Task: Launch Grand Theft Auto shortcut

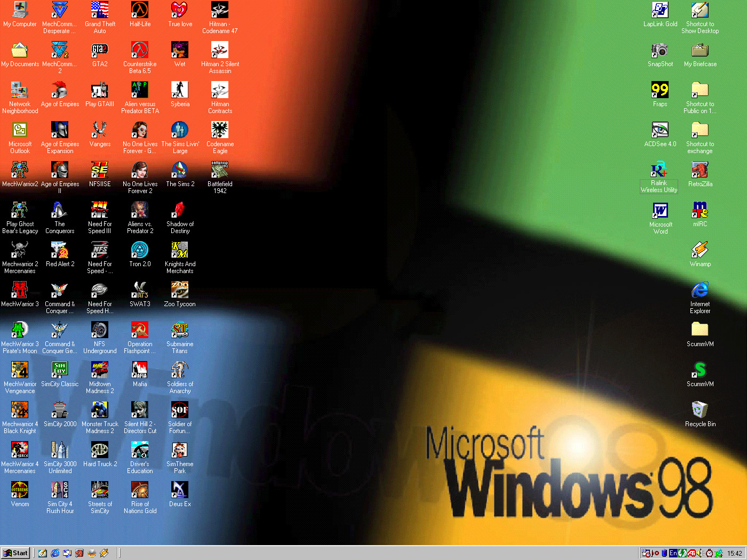Action: tap(100, 18)
